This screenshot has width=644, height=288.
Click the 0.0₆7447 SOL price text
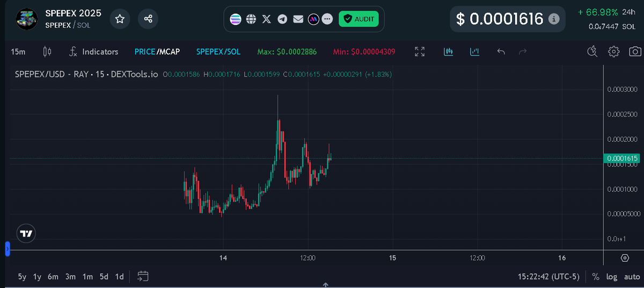tap(612, 26)
